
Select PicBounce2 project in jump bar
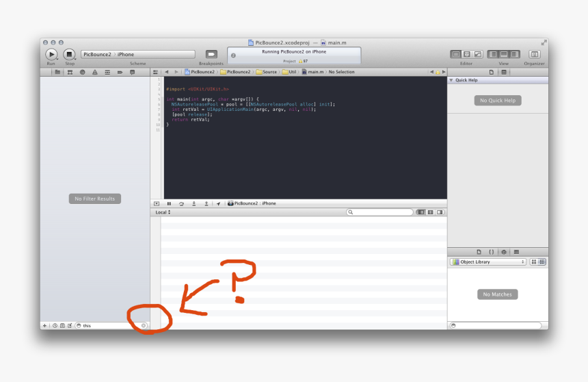[200, 72]
